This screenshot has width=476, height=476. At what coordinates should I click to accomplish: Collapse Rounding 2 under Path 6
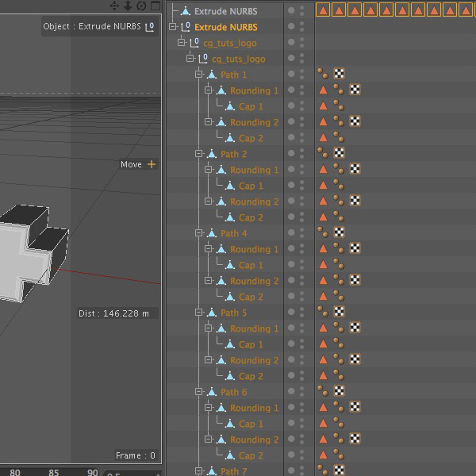(208, 439)
